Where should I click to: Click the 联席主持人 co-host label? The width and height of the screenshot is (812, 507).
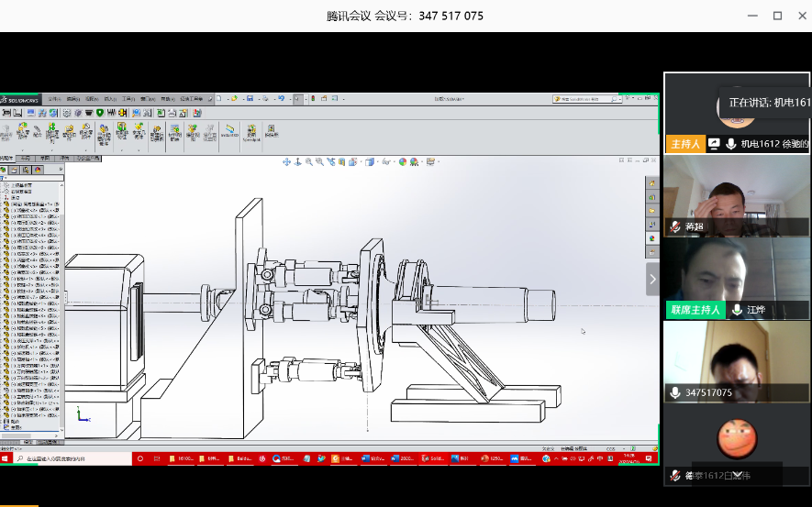pos(695,310)
